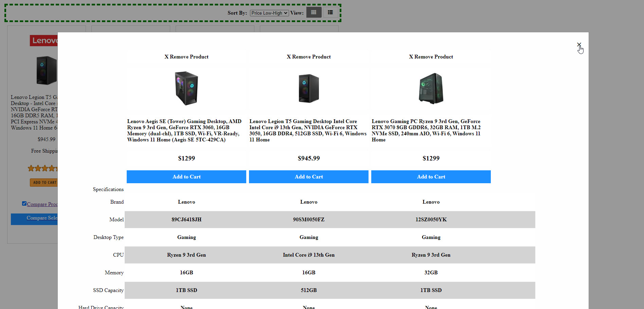
Task: Add Legion T5 Gaming Desktop to cart
Action: point(308,177)
